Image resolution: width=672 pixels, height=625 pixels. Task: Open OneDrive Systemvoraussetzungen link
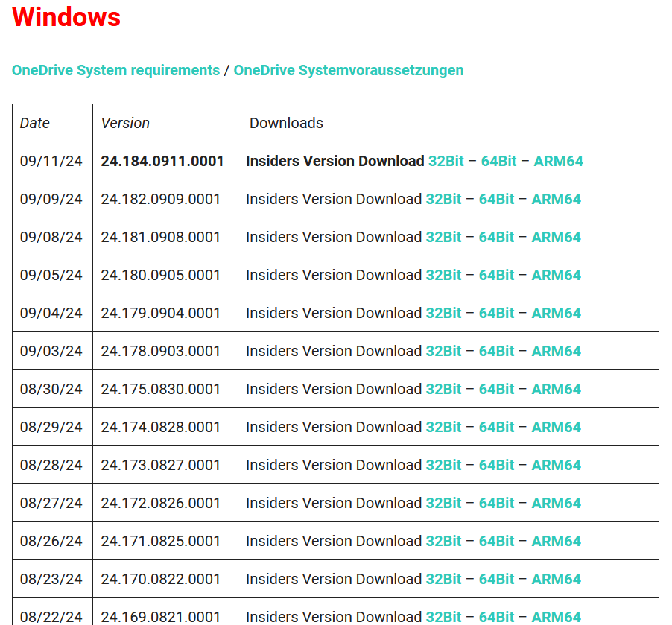tap(349, 70)
